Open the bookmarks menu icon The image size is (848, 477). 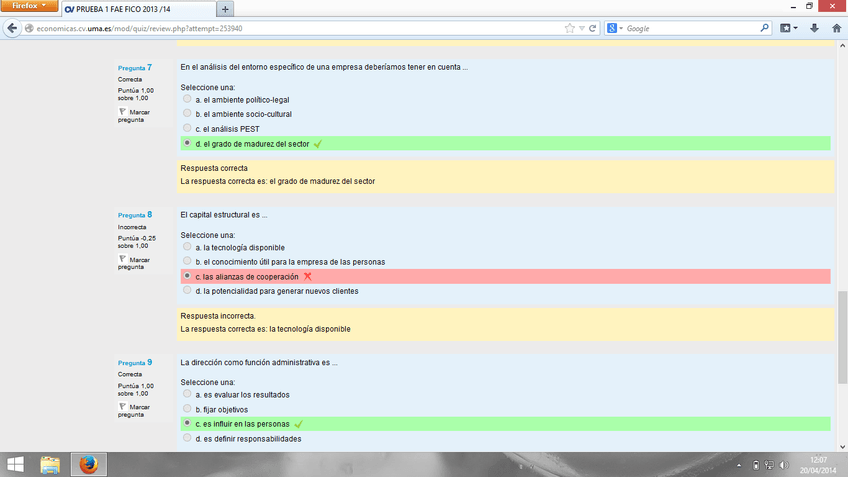pyautogui.click(x=787, y=28)
